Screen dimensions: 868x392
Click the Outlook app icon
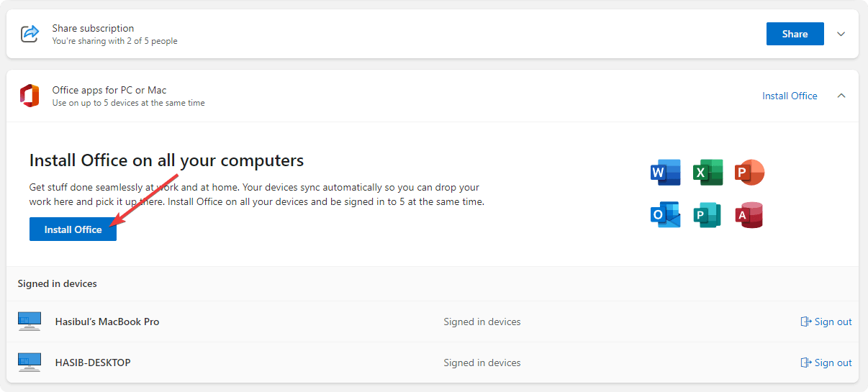(665, 215)
